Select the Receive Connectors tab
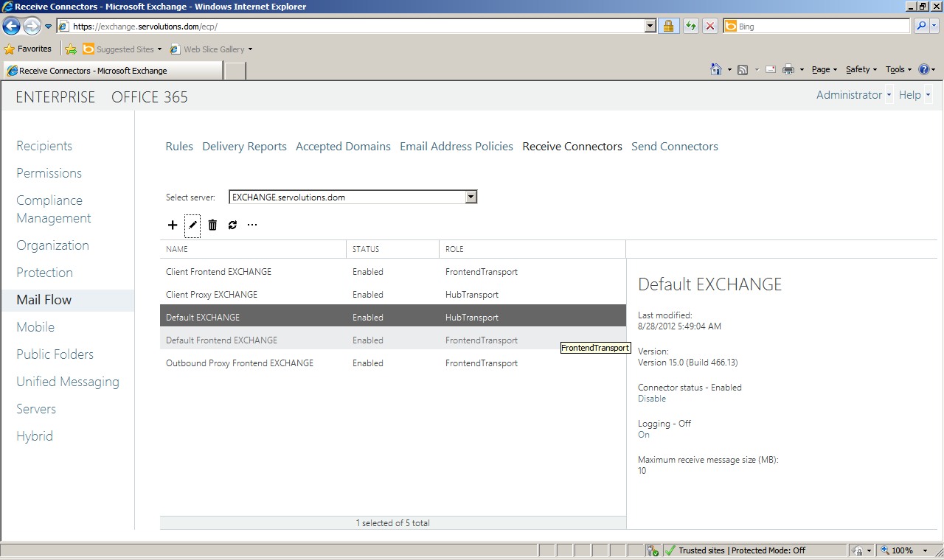Viewport: 944px width, 560px height. pyautogui.click(x=572, y=147)
